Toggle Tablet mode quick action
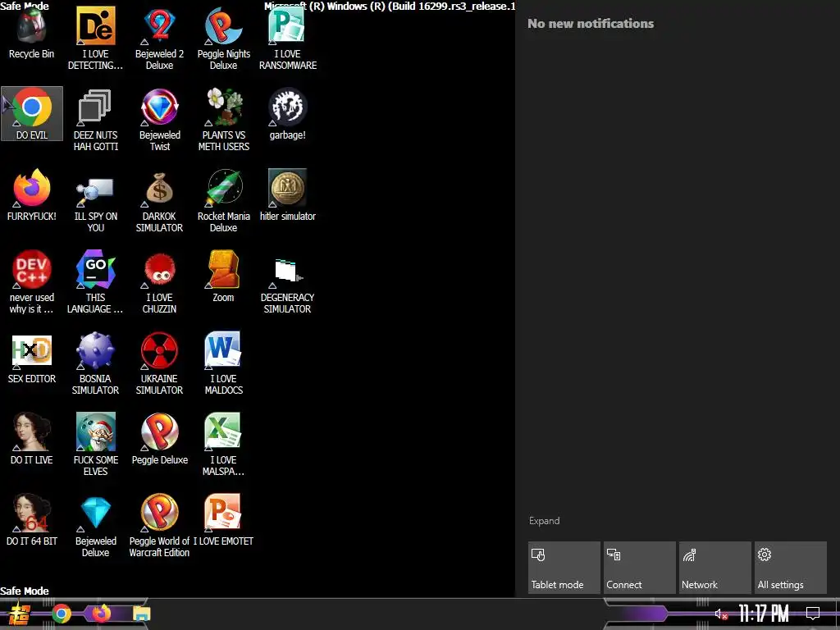Image resolution: width=840 pixels, height=630 pixels. (x=564, y=568)
